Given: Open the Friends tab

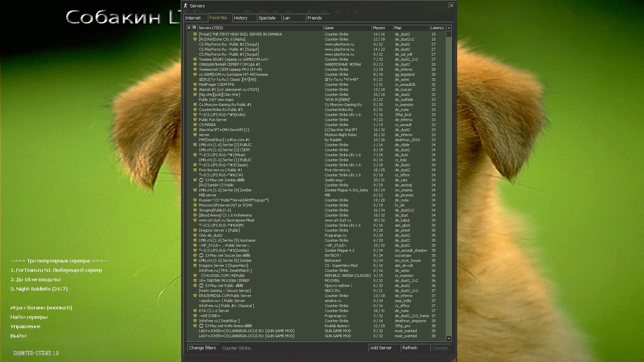Looking at the screenshot, I should coord(318,18).
